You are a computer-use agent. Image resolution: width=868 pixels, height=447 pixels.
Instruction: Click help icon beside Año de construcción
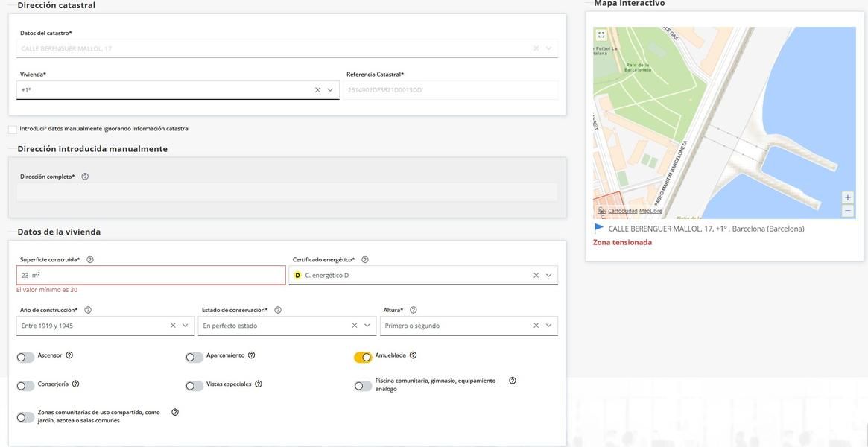88,310
